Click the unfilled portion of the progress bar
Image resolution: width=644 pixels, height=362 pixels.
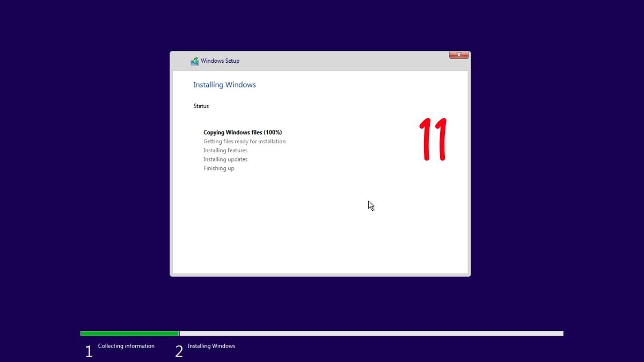point(370,333)
